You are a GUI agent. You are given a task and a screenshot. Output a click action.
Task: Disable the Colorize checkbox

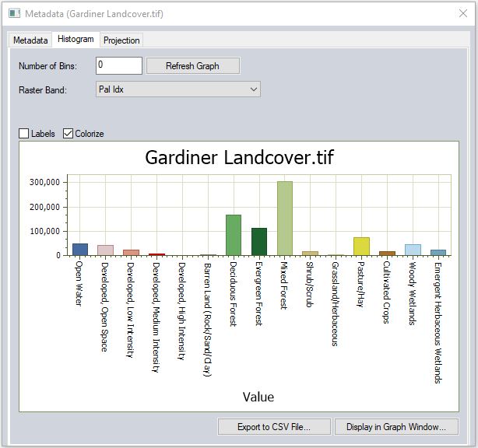[69, 134]
